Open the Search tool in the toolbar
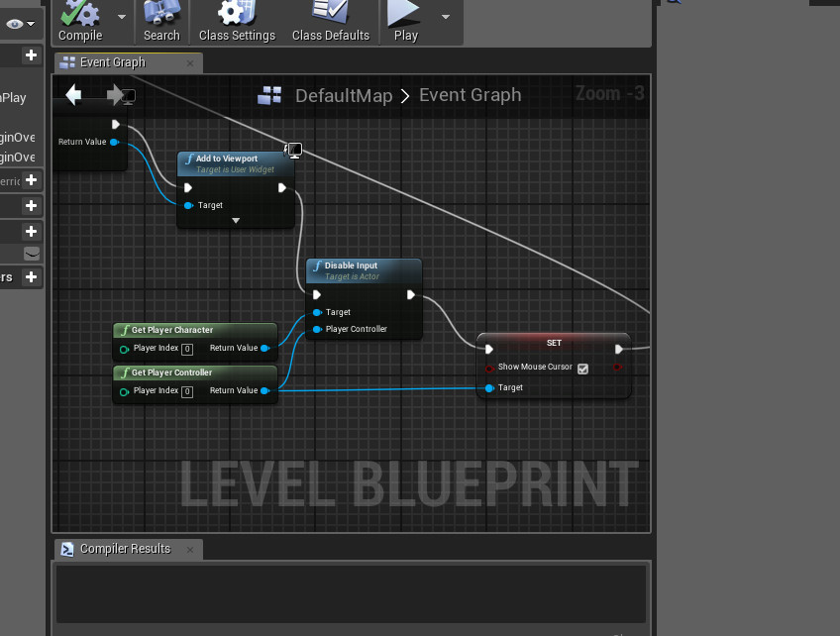 point(161,23)
